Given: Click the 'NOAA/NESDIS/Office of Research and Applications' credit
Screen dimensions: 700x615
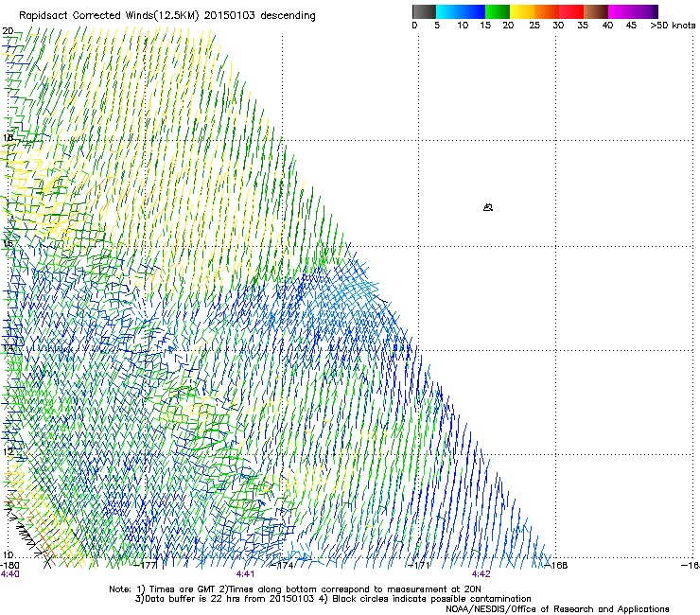Looking at the screenshot, I should pos(557,609).
